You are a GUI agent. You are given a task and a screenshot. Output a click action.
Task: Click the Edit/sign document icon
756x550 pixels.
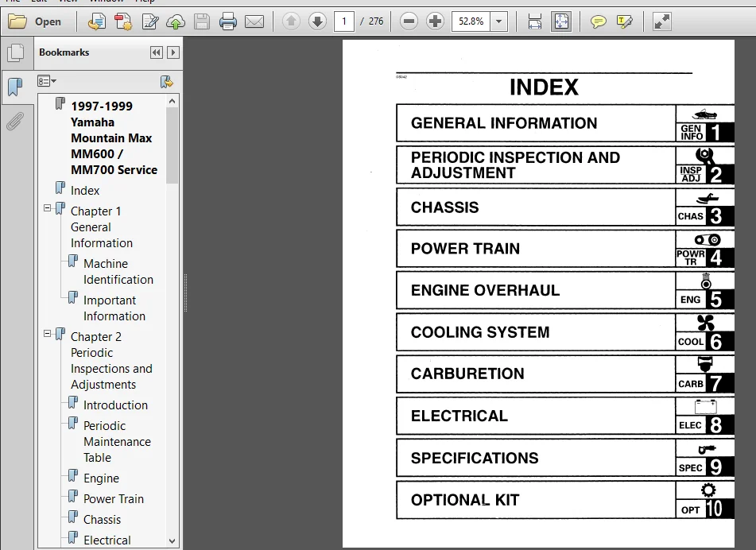pyautogui.click(x=150, y=21)
